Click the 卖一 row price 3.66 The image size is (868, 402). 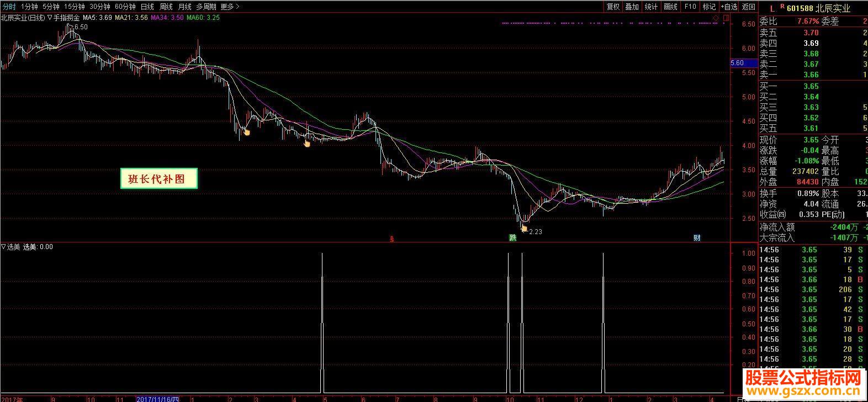[x=811, y=75]
